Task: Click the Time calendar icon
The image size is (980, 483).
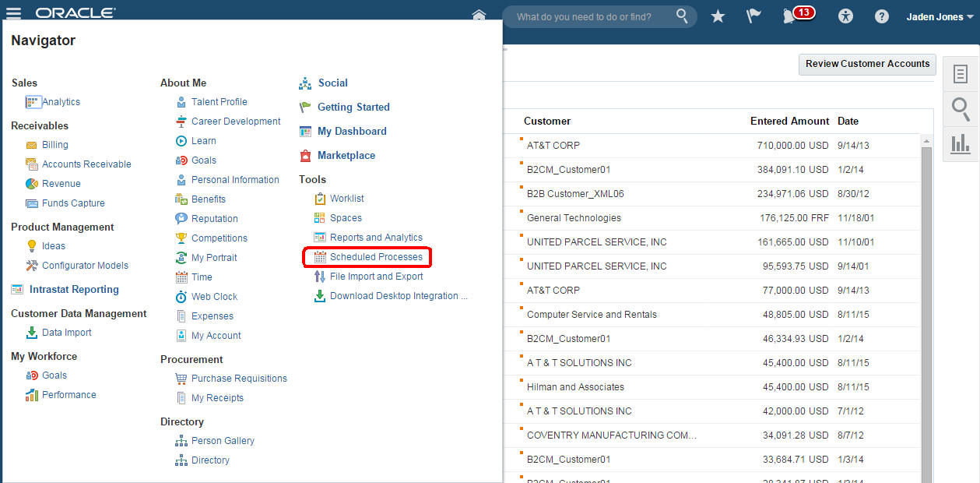Action: tap(181, 277)
